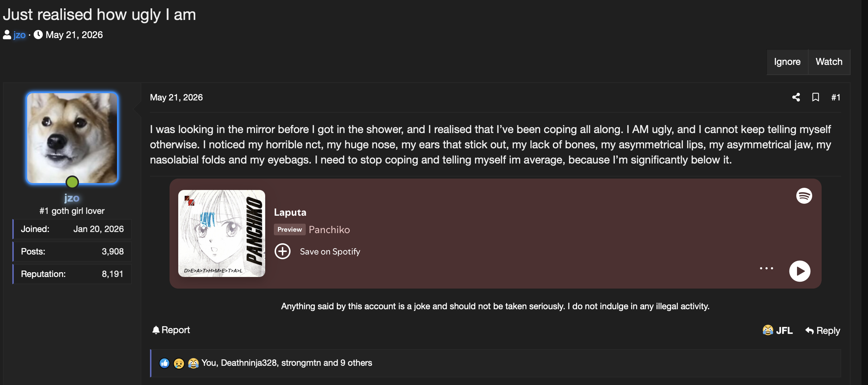Reply to the post
This screenshot has width=868, height=385.
(822, 331)
